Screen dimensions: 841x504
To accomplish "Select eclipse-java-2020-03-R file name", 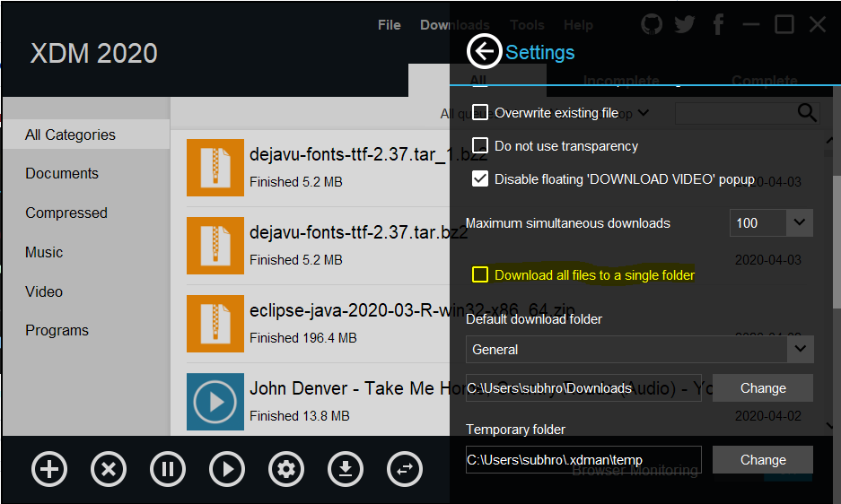I will 412,310.
